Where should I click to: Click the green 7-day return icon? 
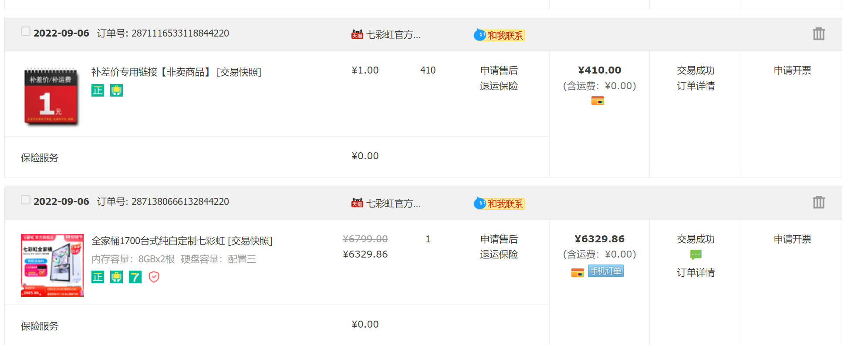[135, 277]
